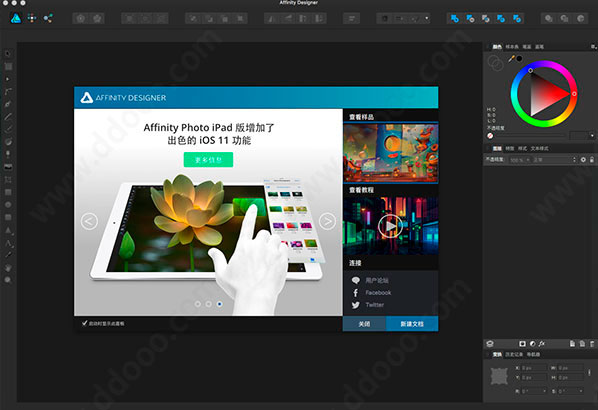598x410 pixels.
Task: Select the Artboard tool
Action: point(8,66)
